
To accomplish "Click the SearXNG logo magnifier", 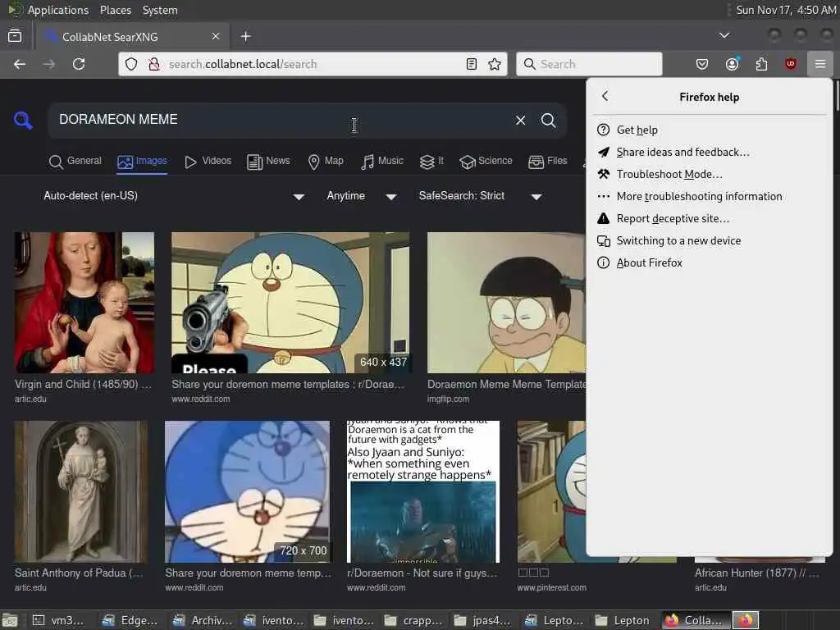I will [23, 120].
